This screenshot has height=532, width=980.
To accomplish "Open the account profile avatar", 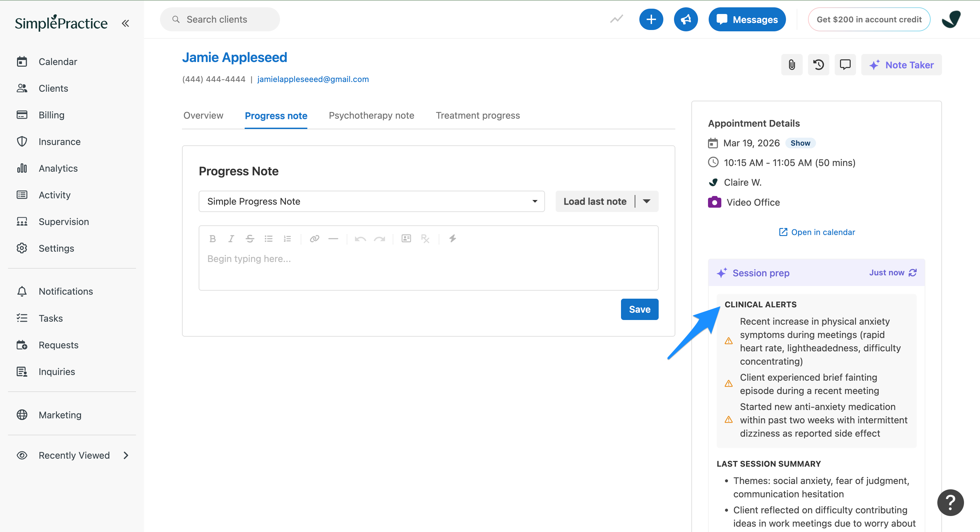I will click(951, 19).
